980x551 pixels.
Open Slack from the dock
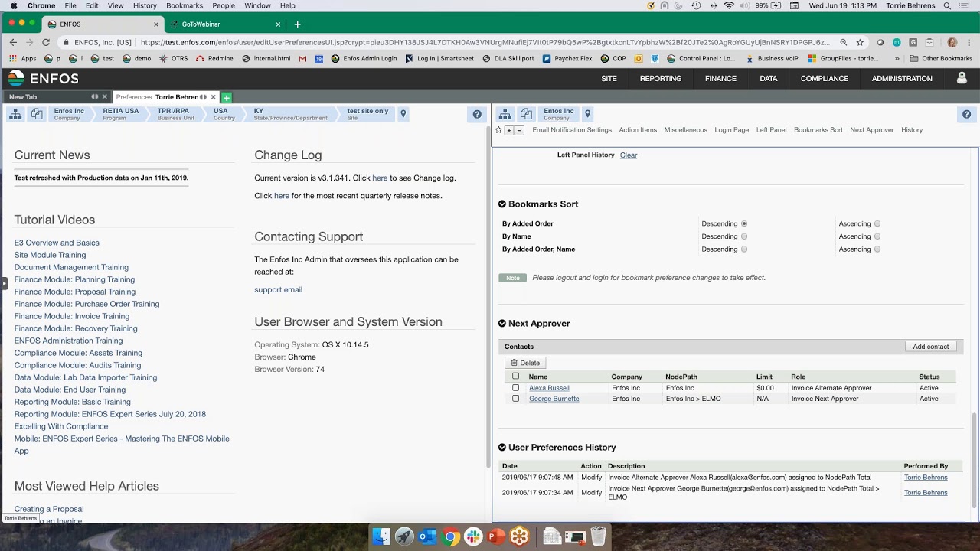473,536
